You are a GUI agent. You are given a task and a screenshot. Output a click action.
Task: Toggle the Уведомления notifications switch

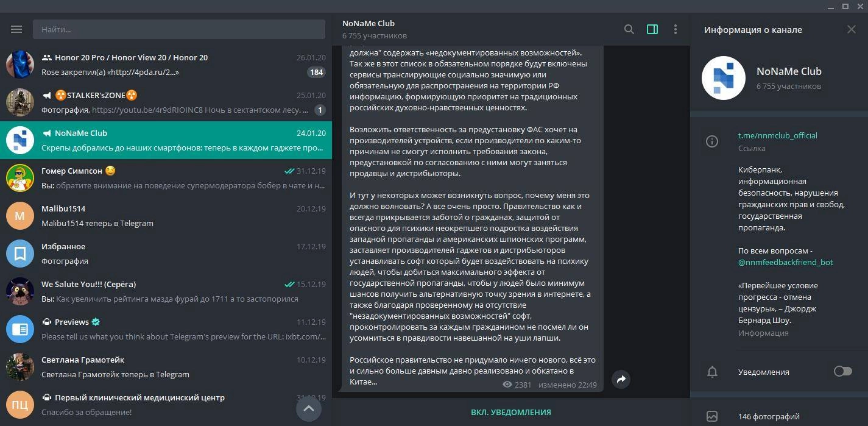point(843,371)
